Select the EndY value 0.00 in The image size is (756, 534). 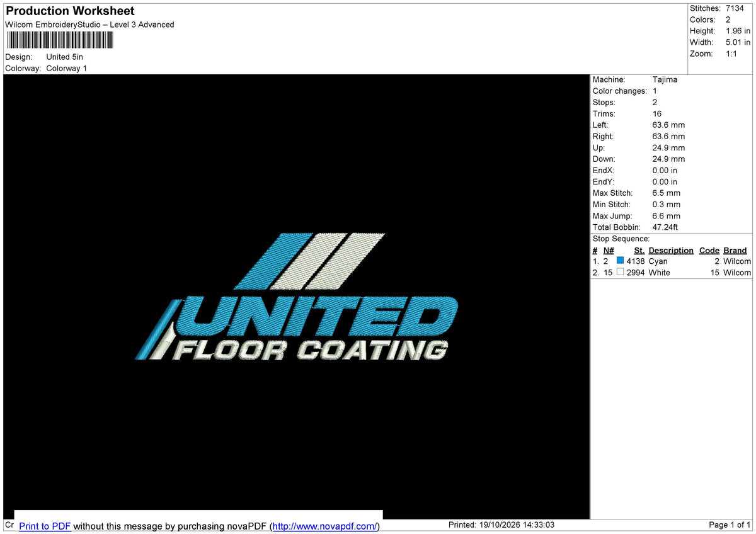(665, 181)
